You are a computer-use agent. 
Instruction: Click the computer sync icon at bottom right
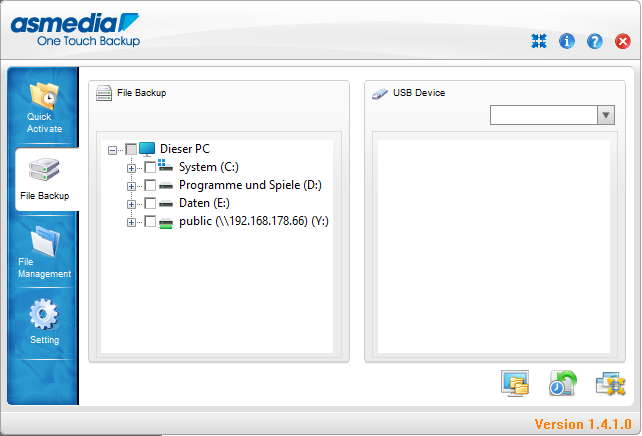[610, 383]
